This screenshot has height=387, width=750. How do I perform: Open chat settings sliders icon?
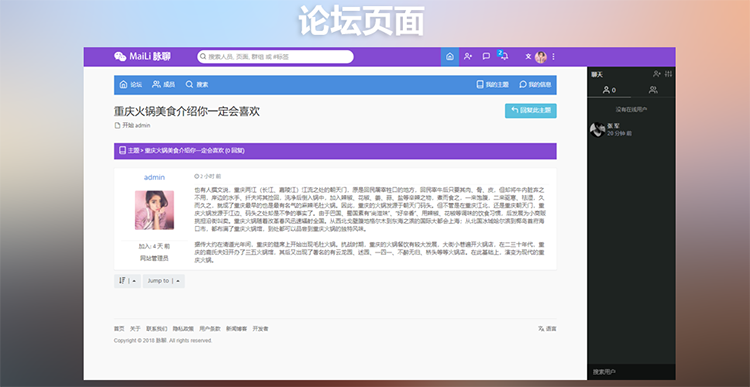pos(669,74)
